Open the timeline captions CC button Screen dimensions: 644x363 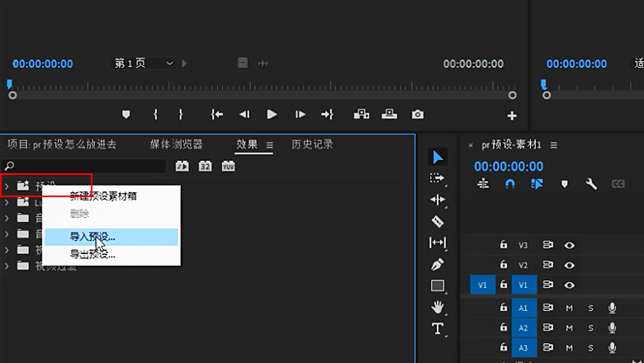point(618,184)
